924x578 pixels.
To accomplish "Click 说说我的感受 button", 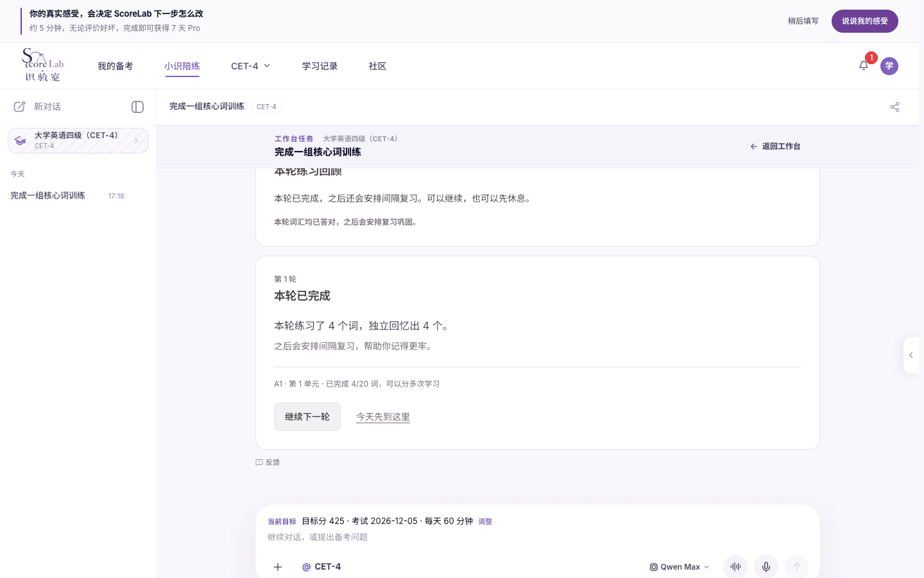I will tap(865, 21).
